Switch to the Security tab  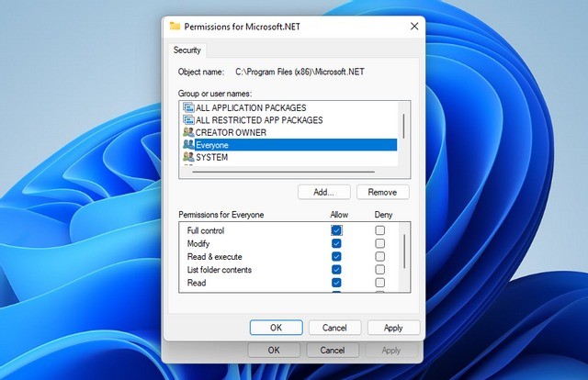(188, 50)
